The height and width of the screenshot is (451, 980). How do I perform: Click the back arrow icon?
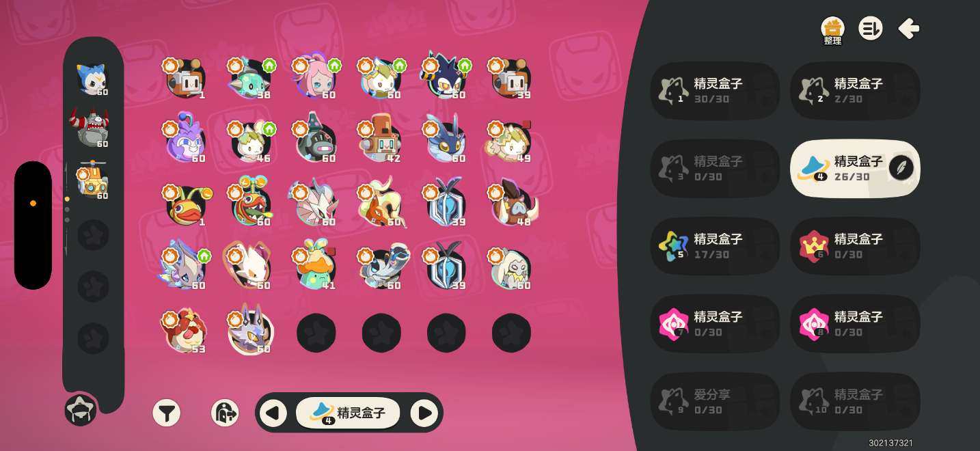(908, 28)
